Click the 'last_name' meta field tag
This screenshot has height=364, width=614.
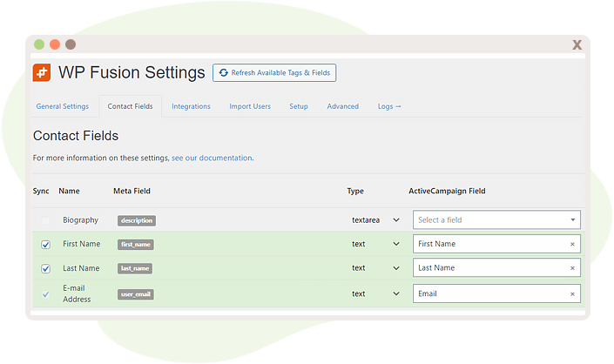(135, 268)
